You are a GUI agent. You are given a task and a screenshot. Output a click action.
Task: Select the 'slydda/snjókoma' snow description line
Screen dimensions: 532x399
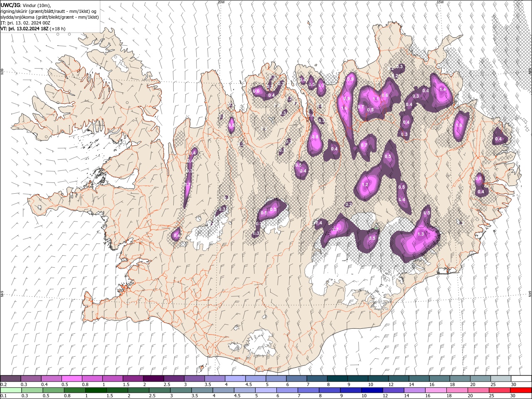49,17
